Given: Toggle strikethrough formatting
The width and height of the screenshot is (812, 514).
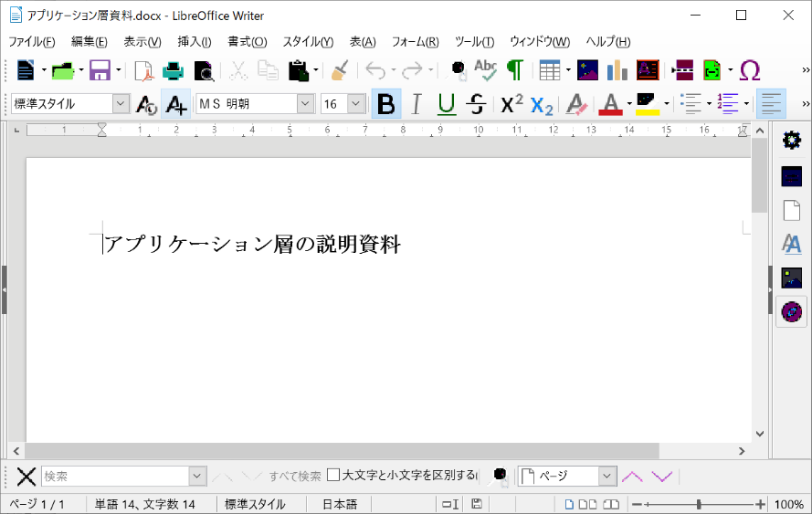Looking at the screenshot, I should point(476,105).
